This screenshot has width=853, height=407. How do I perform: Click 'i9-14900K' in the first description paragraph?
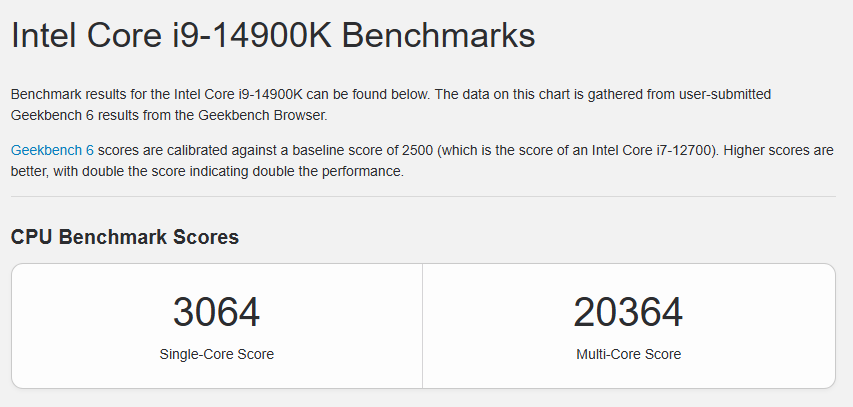coord(270,94)
